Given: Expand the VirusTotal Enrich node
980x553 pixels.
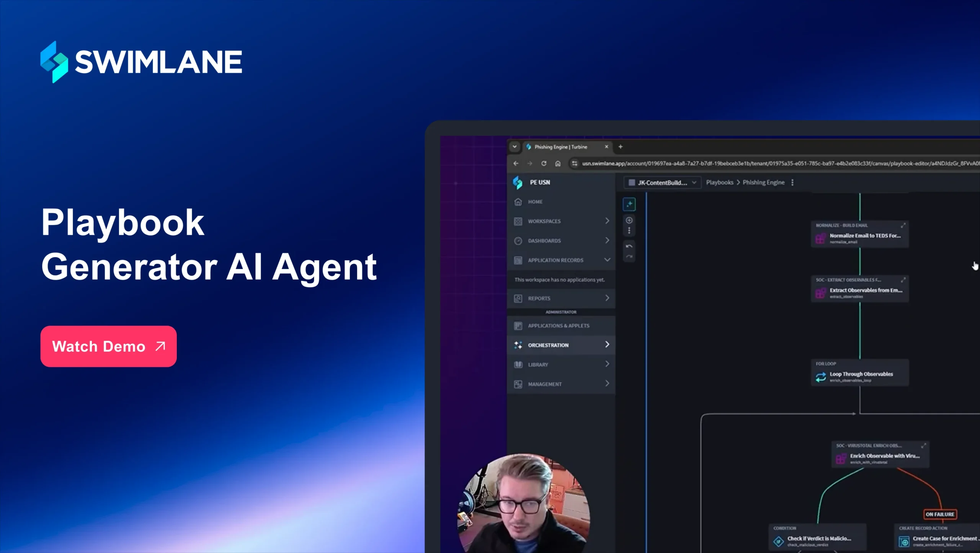Looking at the screenshot, I should click(x=923, y=445).
